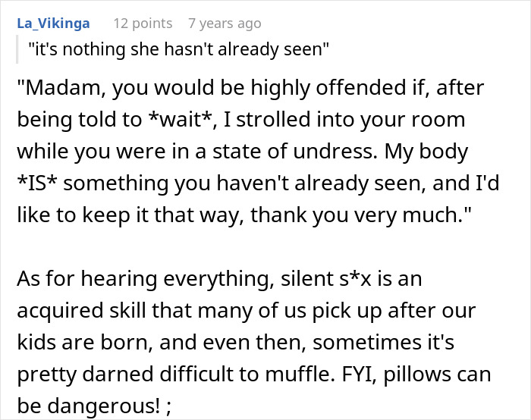Click the line beginning "acquired skill that many"
Image resolution: width=531 pixels, height=420 pixels.
click(247, 311)
